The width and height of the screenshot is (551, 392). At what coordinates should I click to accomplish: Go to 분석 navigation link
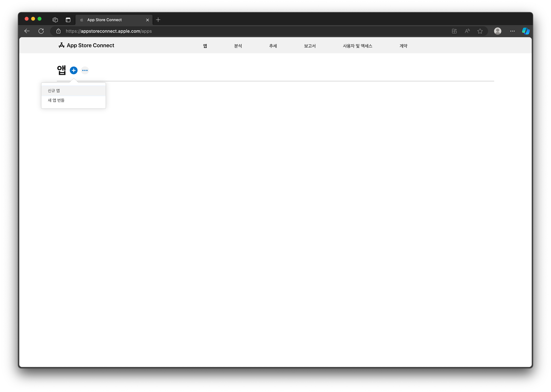coord(238,46)
